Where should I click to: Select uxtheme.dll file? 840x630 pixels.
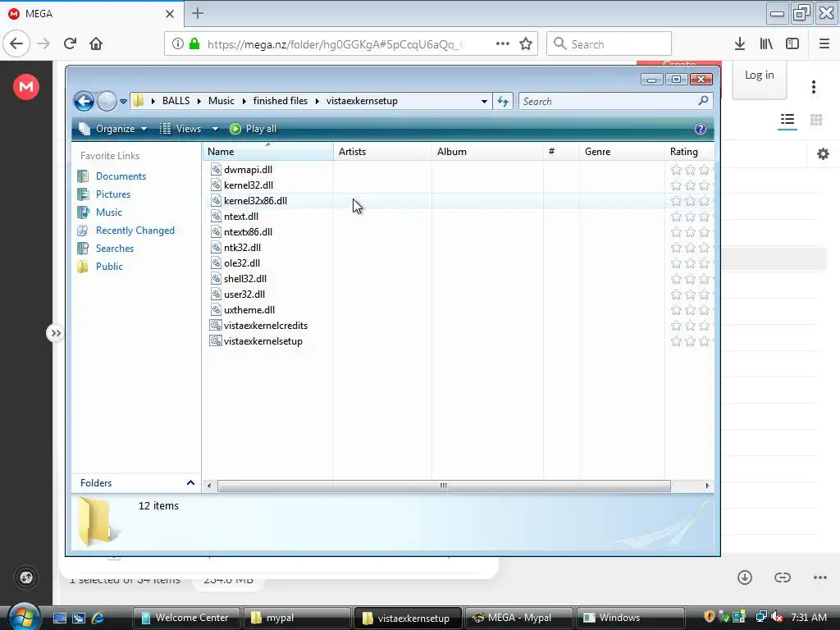pyautogui.click(x=249, y=309)
